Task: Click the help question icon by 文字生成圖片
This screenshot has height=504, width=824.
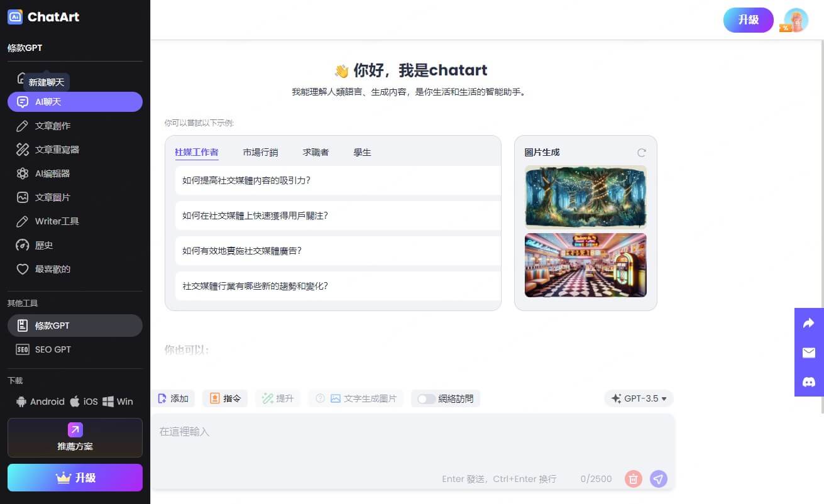Action: point(320,398)
